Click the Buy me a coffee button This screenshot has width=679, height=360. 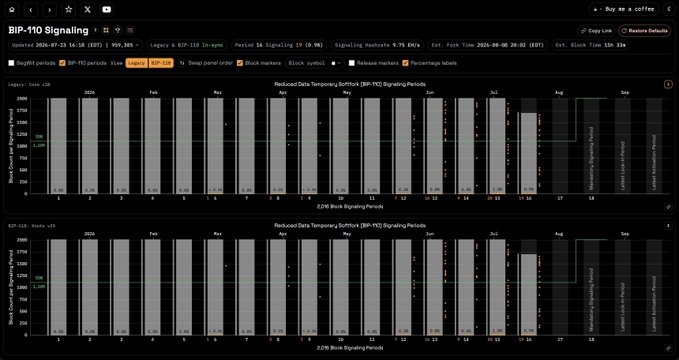624,9
